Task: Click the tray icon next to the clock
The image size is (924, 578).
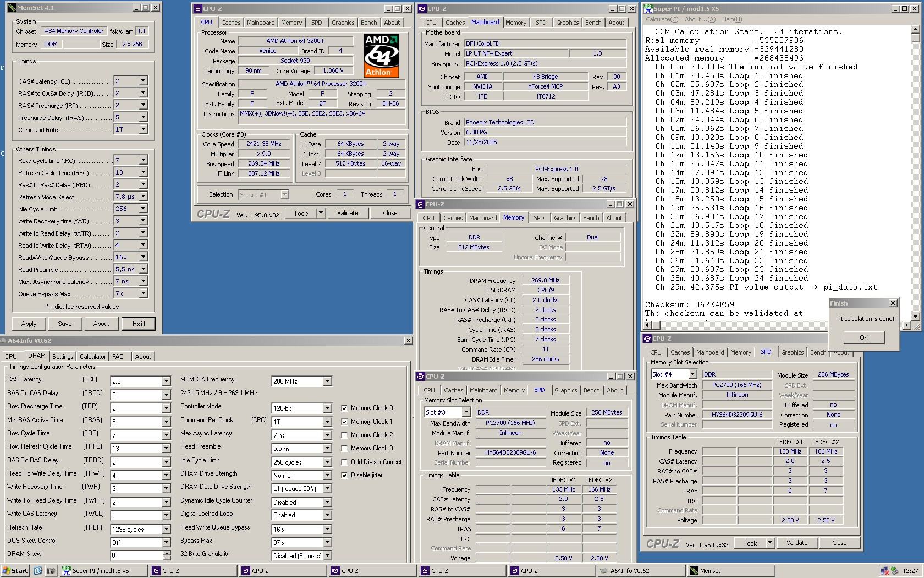Action: (x=895, y=571)
